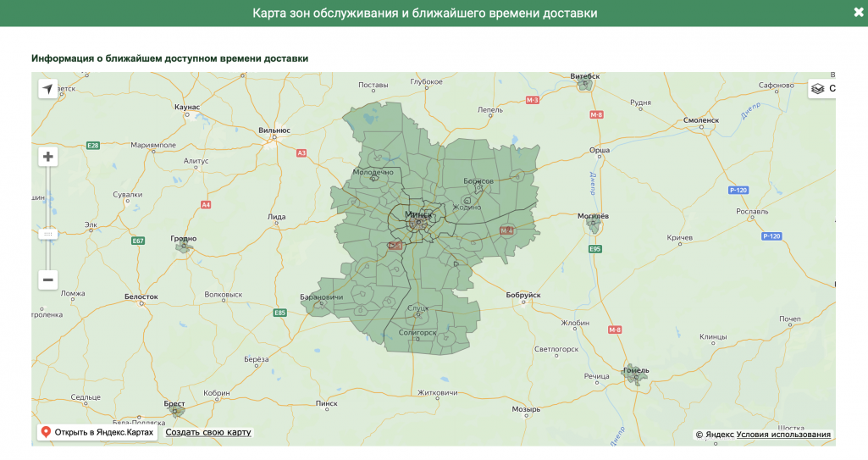Screen dimensions: 868x460
Task: Click the Барановичи map label
Action: (x=322, y=297)
